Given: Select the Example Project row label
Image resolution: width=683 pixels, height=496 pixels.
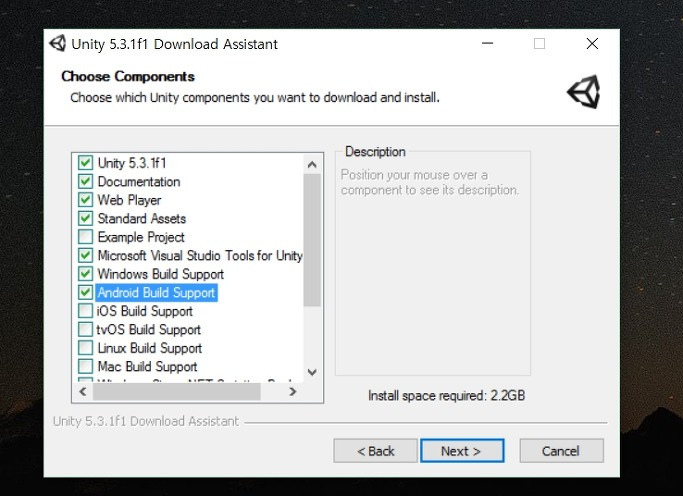Looking at the screenshot, I should pyautogui.click(x=141, y=237).
